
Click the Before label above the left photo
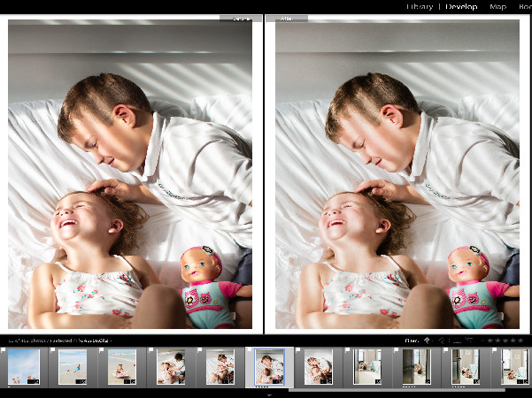[239, 18]
